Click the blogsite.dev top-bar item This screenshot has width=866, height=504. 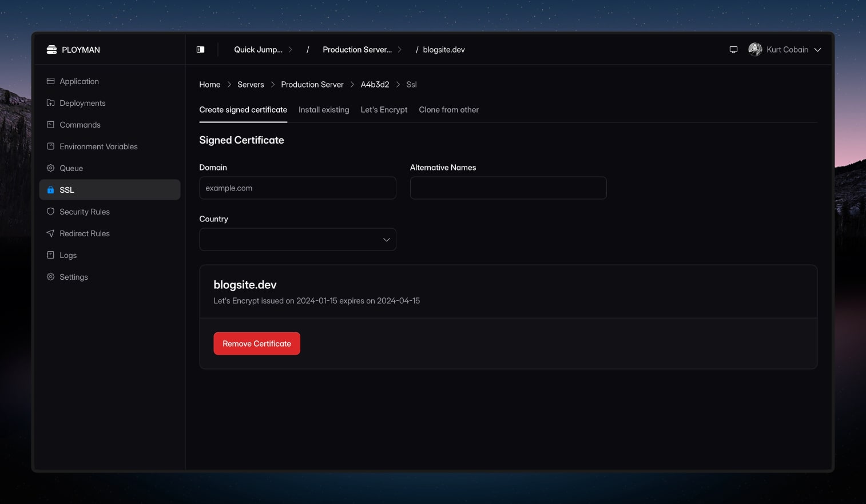[444, 50]
